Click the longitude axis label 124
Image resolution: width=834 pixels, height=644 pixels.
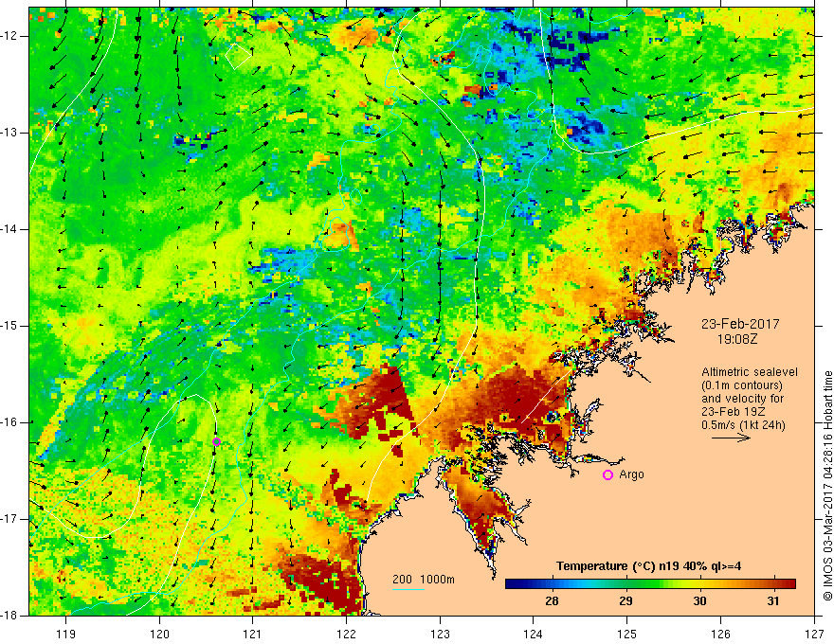tap(534, 634)
